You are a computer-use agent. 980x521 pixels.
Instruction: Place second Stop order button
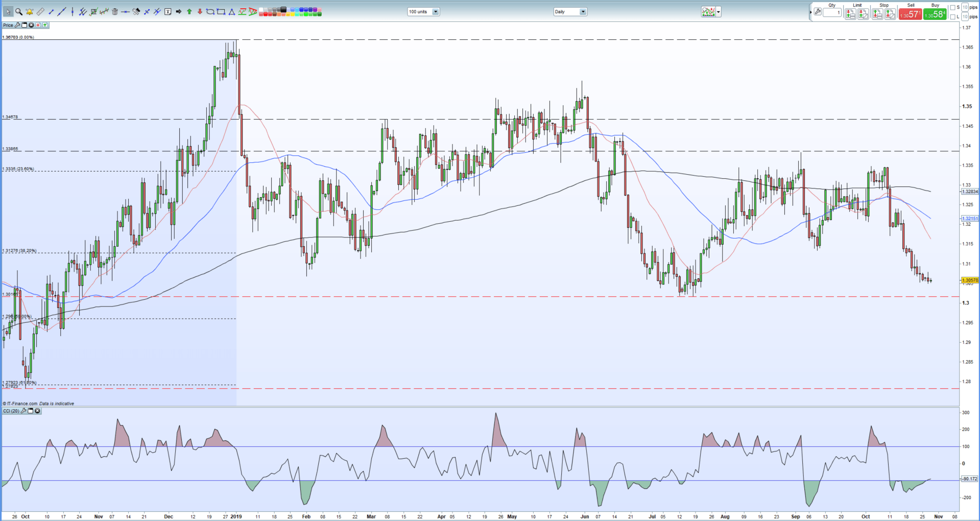[x=890, y=14]
